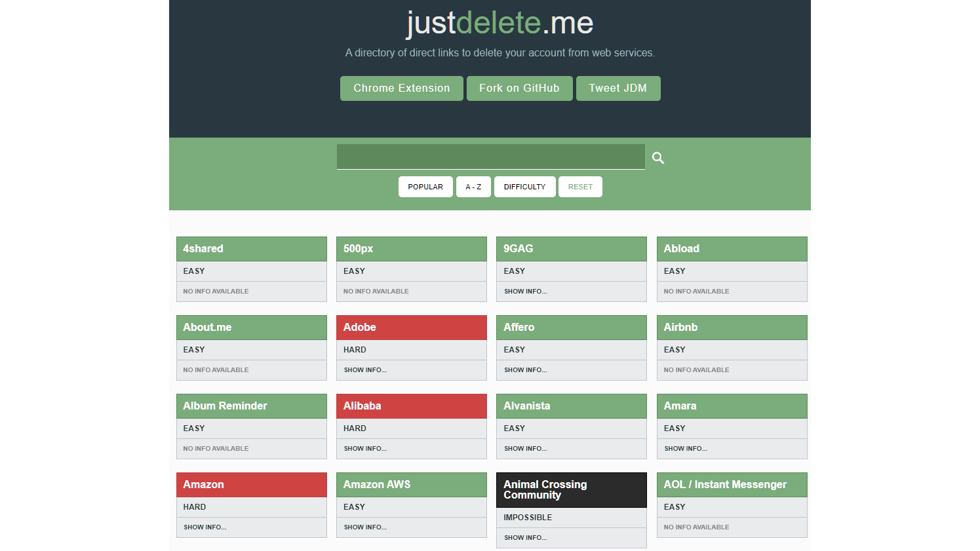Click Fork on GitHub button
Screen dimensions: 980x551
(x=520, y=88)
